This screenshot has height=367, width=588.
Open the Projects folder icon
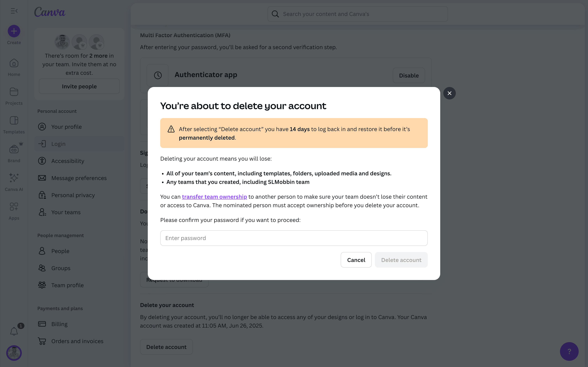tap(14, 92)
